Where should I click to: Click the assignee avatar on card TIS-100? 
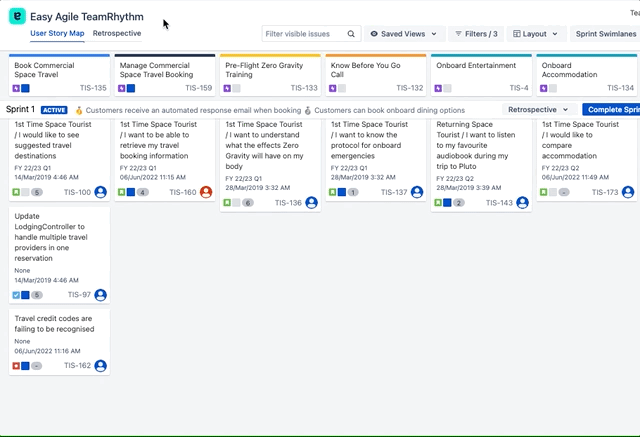tap(100, 192)
